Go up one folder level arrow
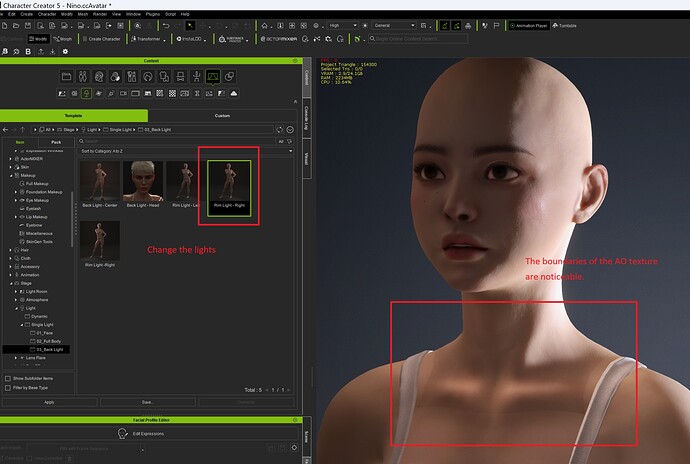This screenshot has height=464, width=690. (22, 129)
